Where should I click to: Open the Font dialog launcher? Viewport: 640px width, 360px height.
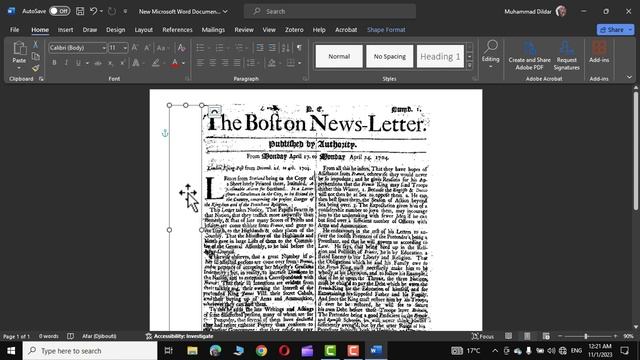pos(187,79)
